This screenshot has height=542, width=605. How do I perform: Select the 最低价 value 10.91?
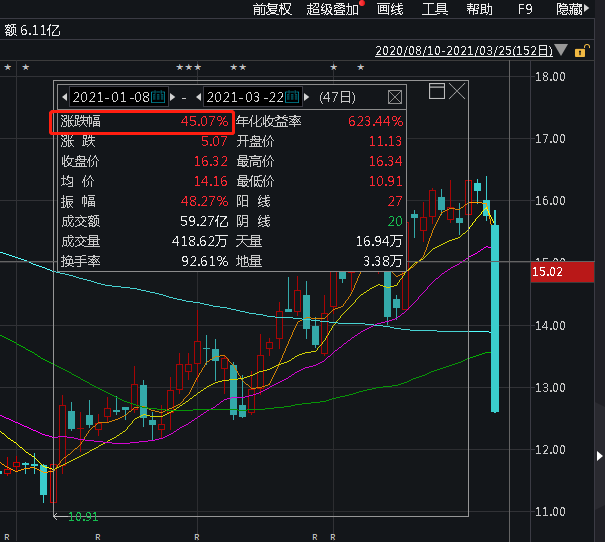click(385, 181)
